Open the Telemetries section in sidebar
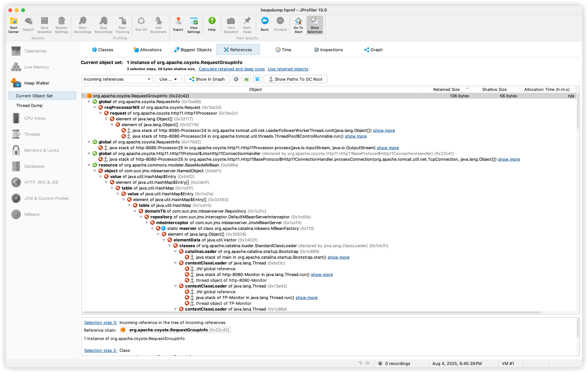The image size is (588, 373). tap(35, 51)
